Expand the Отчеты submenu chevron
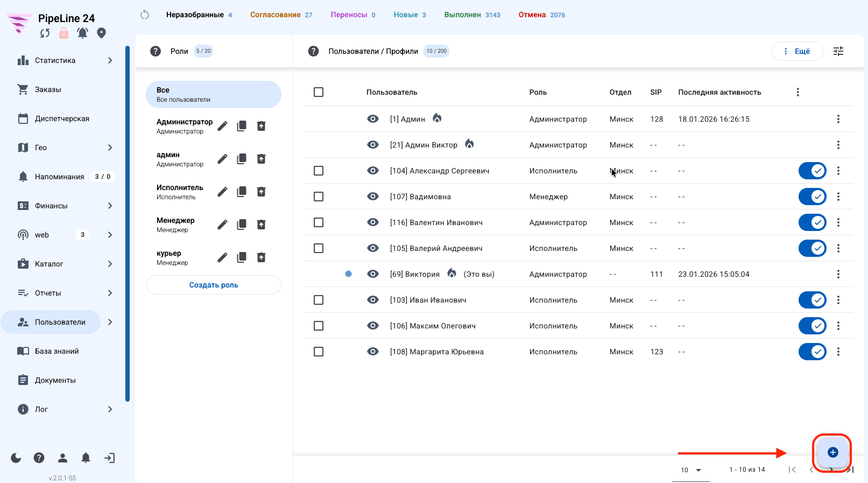This screenshot has height=483, width=868. 110,293
